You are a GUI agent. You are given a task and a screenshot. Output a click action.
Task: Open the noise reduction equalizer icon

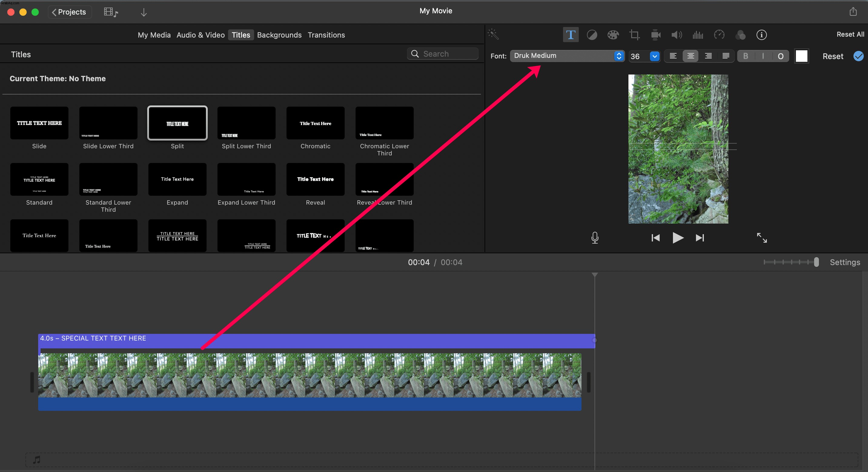(698, 35)
